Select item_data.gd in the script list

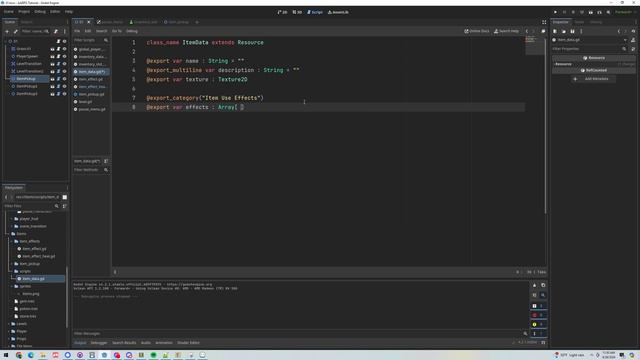pyautogui.click(x=91, y=72)
